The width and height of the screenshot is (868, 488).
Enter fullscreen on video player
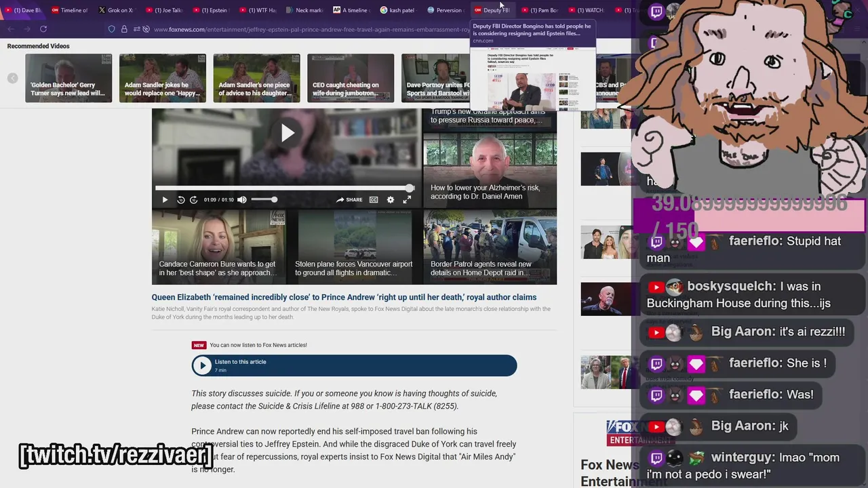[407, 200]
